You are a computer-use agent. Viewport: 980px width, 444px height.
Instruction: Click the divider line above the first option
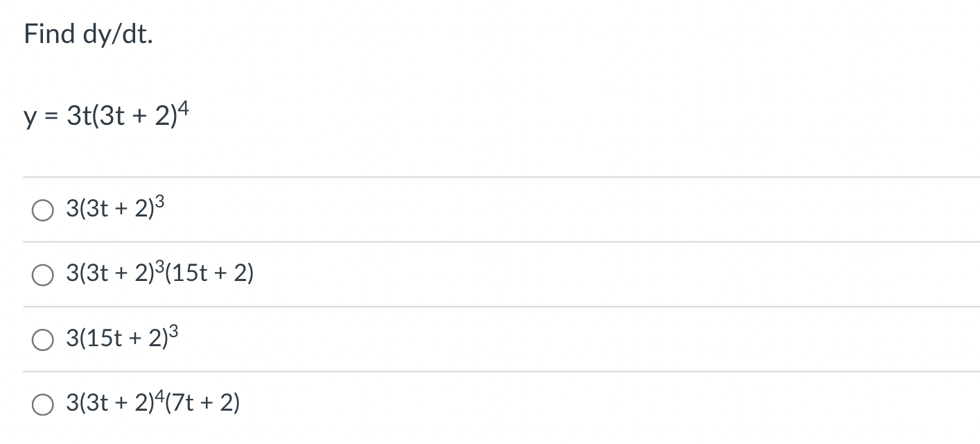(x=485, y=176)
